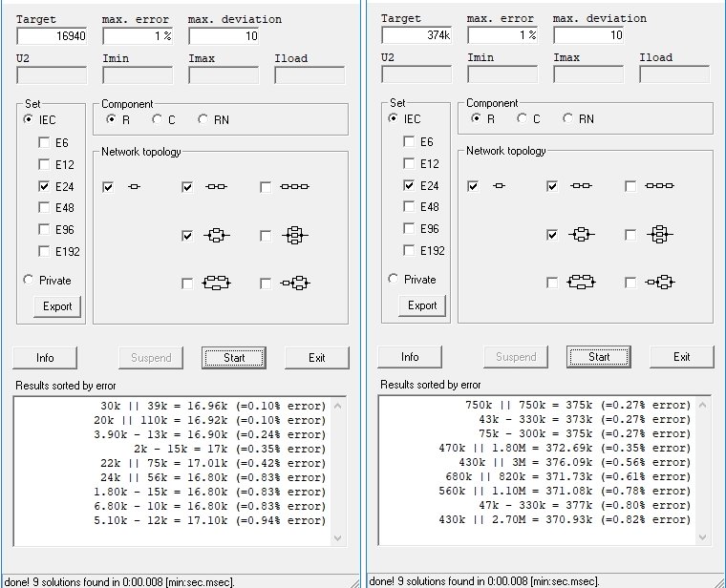Click two-parallel resistor topology icon in left window

pos(216,236)
